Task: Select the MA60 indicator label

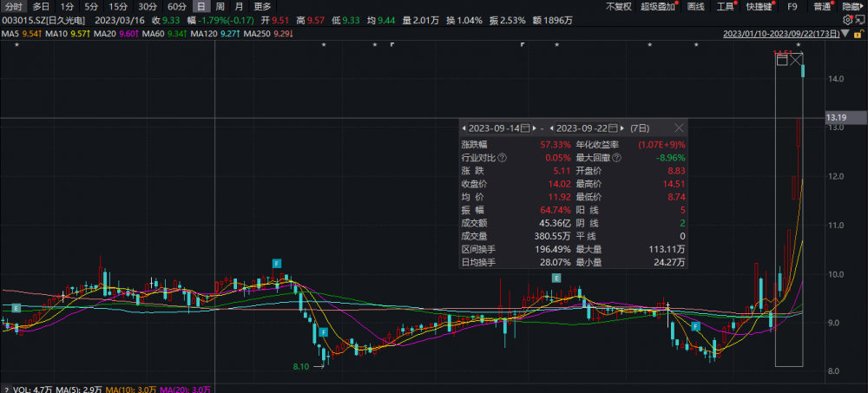Action: (x=152, y=35)
